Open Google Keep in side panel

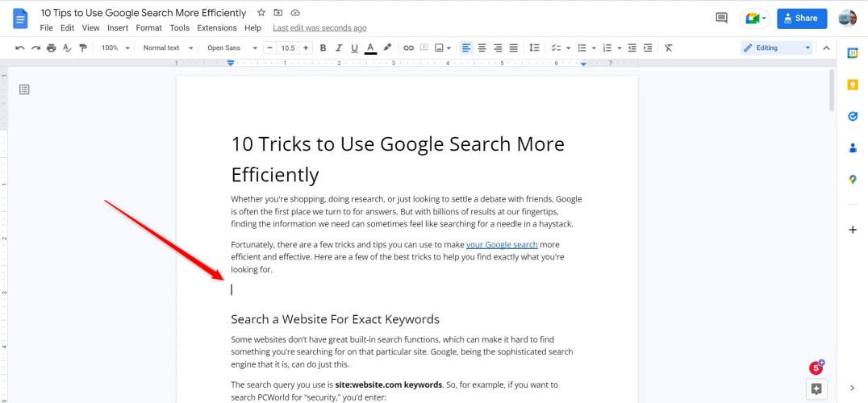pyautogui.click(x=853, y=85)
